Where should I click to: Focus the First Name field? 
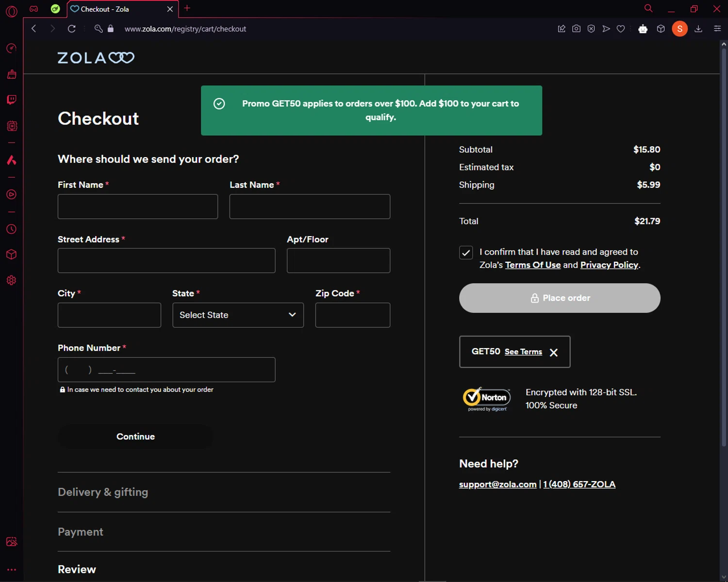click(x=138, y=207)
